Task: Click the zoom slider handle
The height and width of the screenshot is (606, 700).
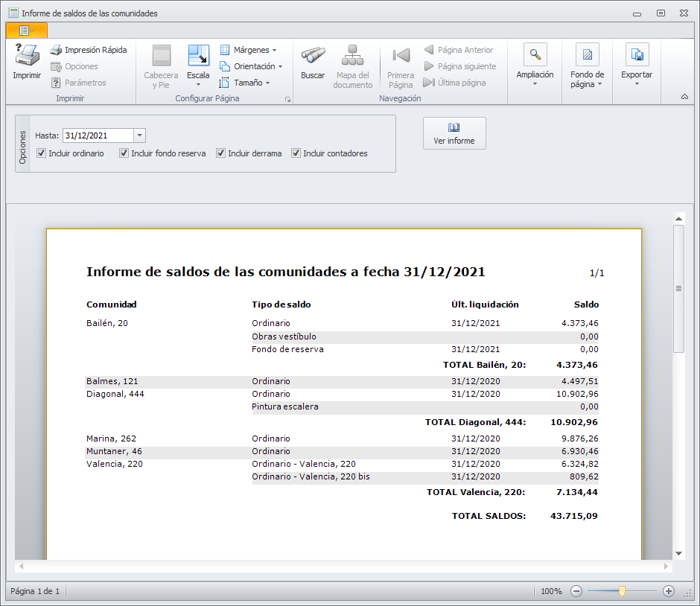Action: (622, 591)
